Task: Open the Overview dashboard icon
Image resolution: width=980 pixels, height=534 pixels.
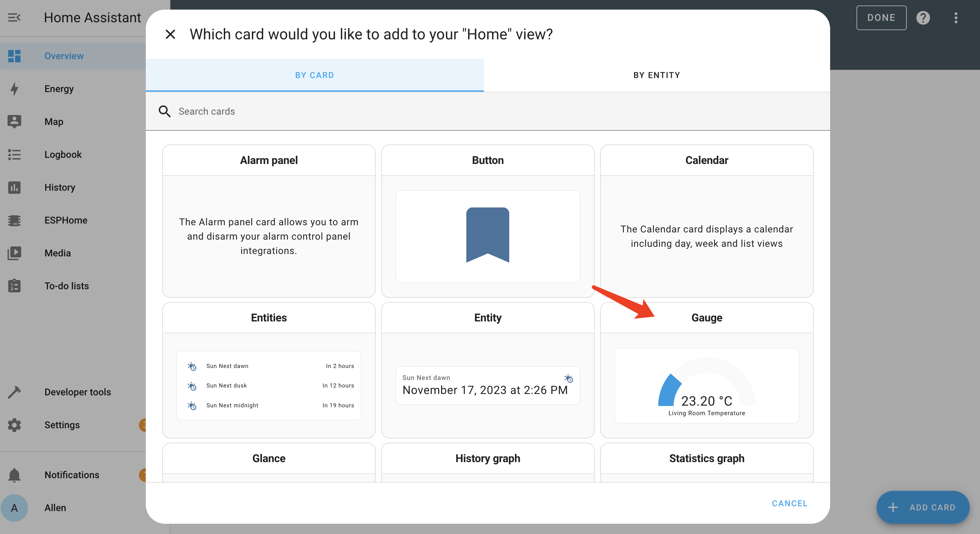Action: click(14, 56)
